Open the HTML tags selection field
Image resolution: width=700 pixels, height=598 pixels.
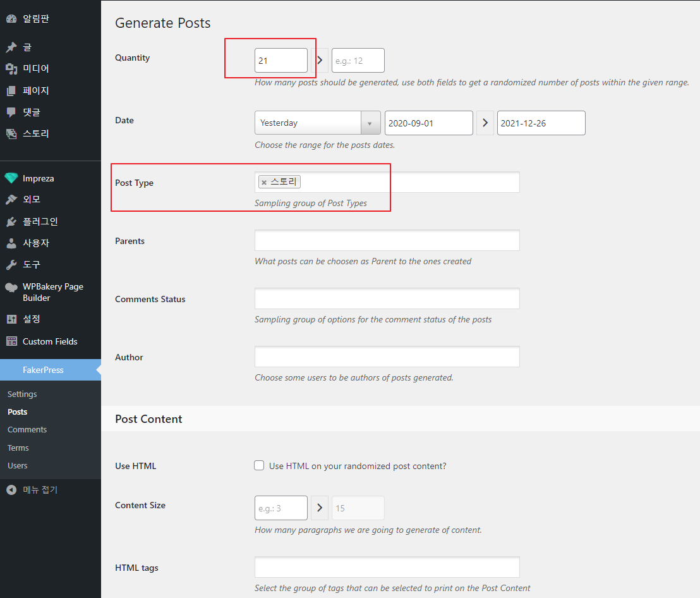tap(387, 567)
